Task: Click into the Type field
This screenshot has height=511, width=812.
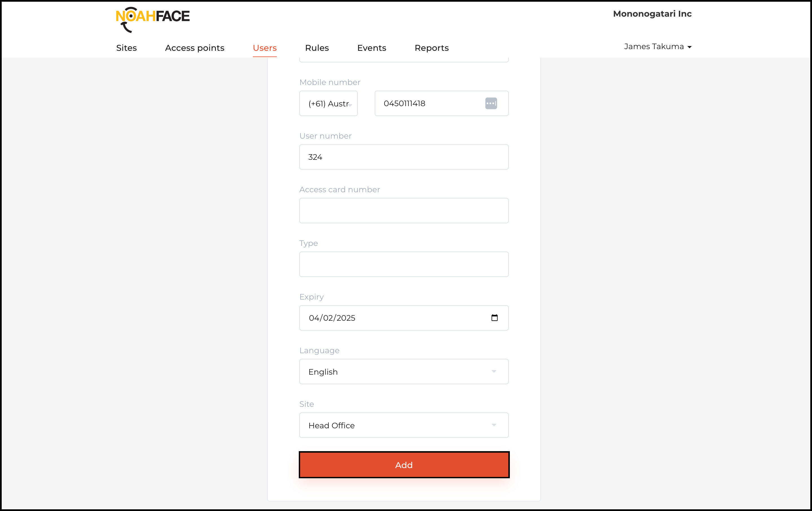Action: pos(404,264)
